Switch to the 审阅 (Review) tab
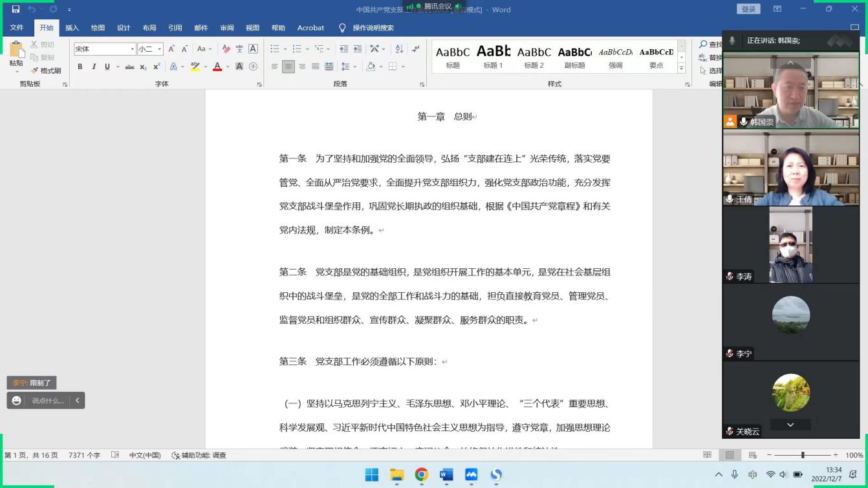Image resolution: width=868 pixels, height=488 pixels. pyautogui.click(x=226, y=28)
